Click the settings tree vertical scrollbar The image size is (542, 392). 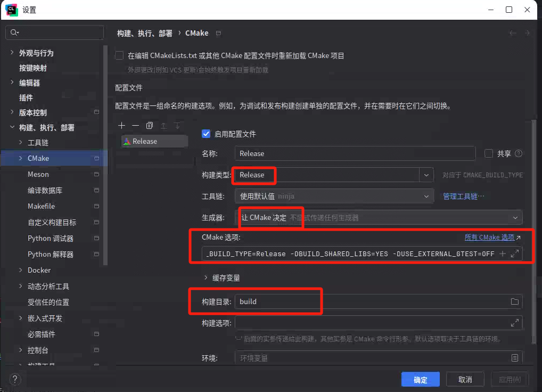105,156
